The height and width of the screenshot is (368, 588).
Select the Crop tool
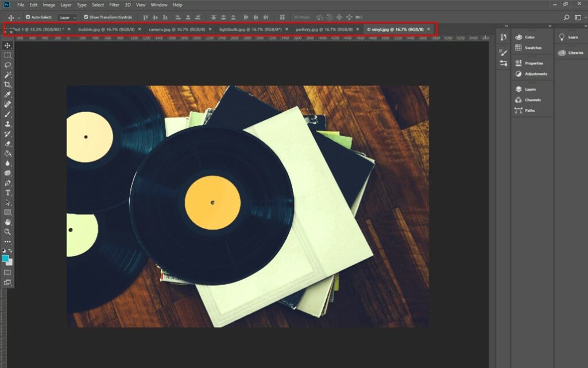7,84
